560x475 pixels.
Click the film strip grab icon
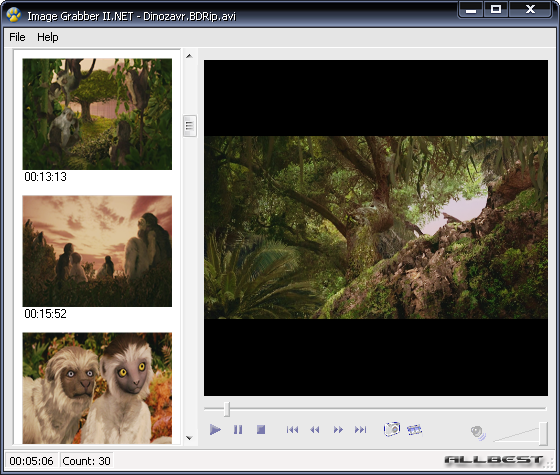414,429
